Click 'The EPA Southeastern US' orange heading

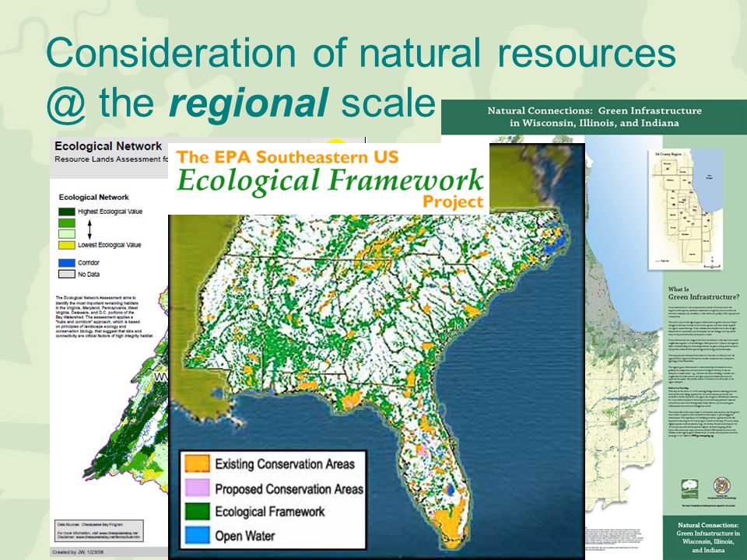click(287, 157)
